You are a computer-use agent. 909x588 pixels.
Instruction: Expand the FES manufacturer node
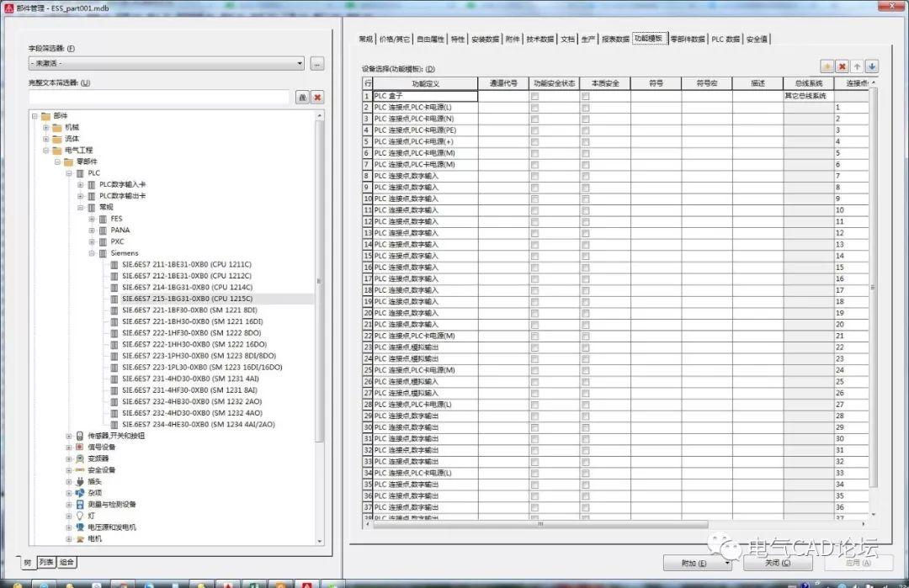(92, 219)
